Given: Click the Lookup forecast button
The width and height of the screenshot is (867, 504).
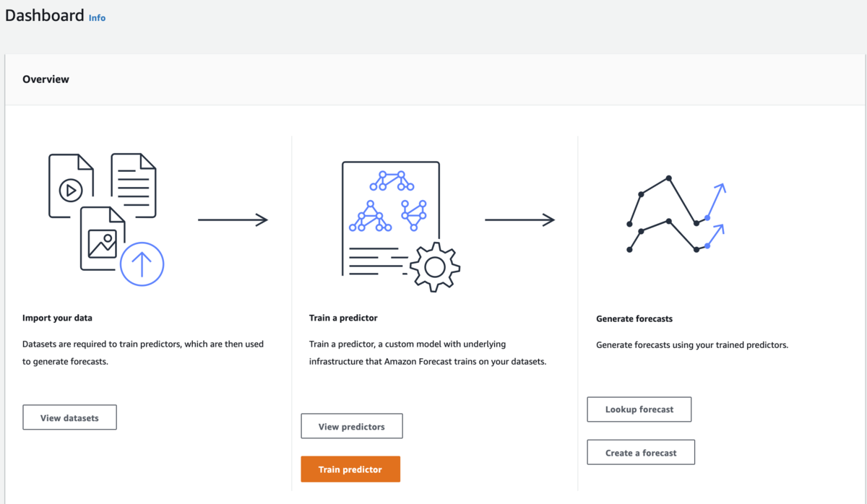Looking at the screenshot, I should click(x=639, y=409).
